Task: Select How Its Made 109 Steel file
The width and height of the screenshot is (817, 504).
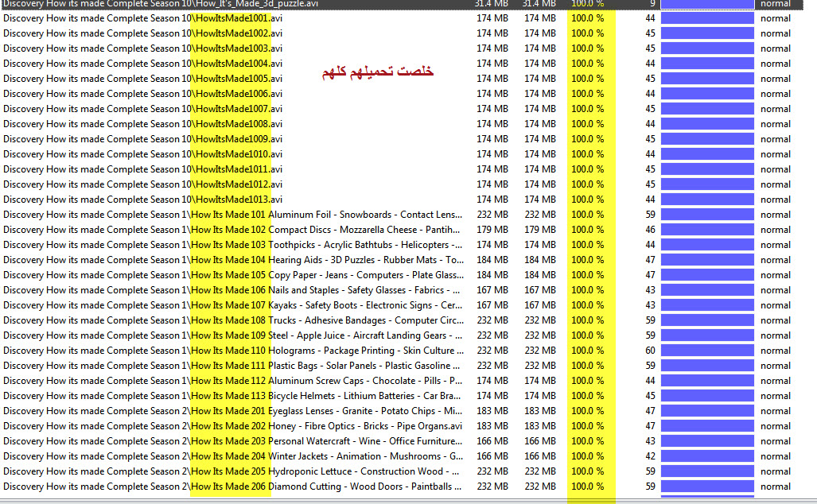Action: 233,335
